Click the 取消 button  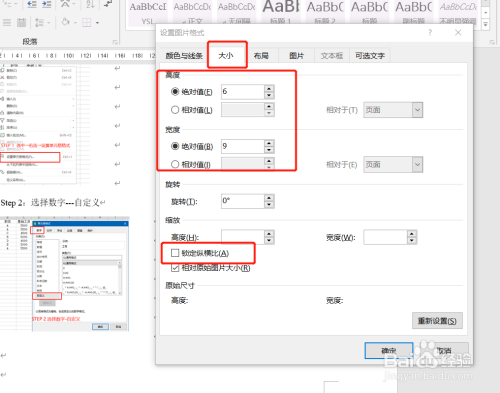tap(444, 351)
